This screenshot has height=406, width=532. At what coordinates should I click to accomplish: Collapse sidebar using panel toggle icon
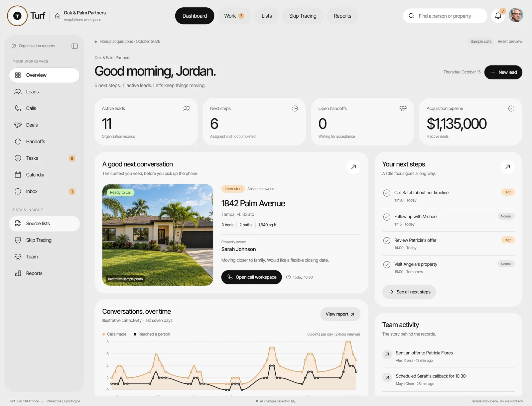74,46
